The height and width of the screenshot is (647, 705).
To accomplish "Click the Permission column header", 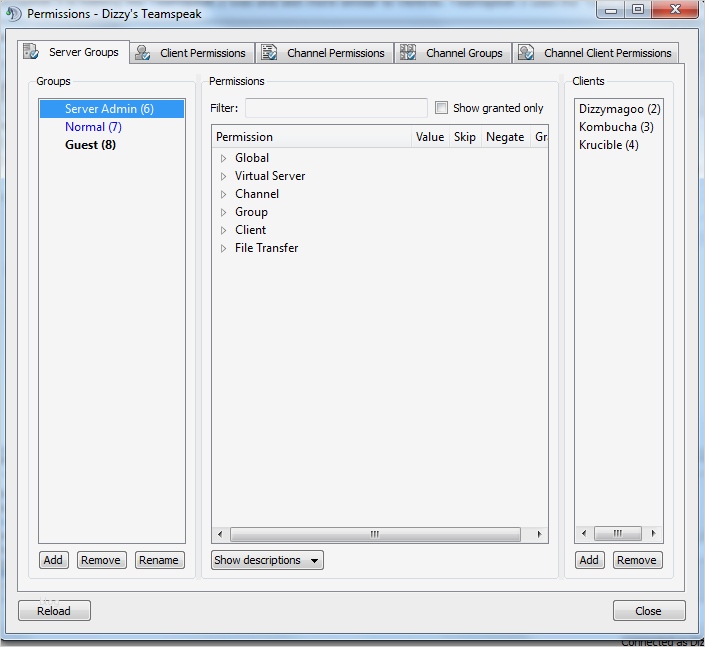I will (x=312, y=137).
